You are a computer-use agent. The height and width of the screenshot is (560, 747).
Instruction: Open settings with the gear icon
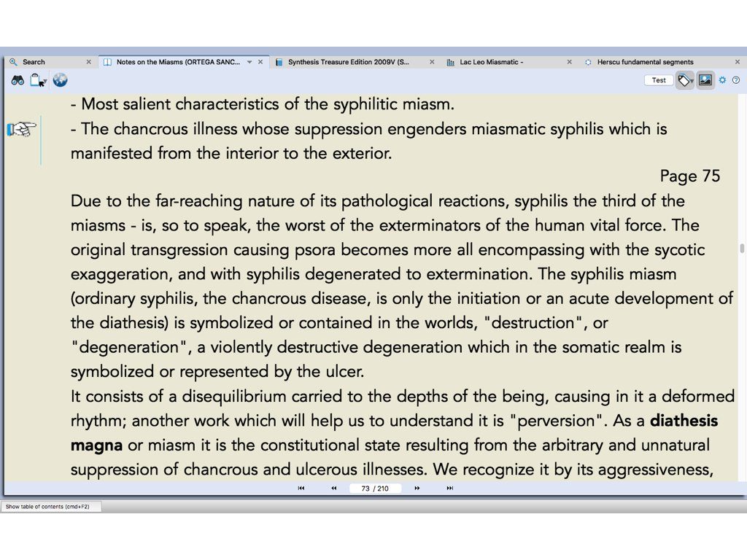(722, 80)
